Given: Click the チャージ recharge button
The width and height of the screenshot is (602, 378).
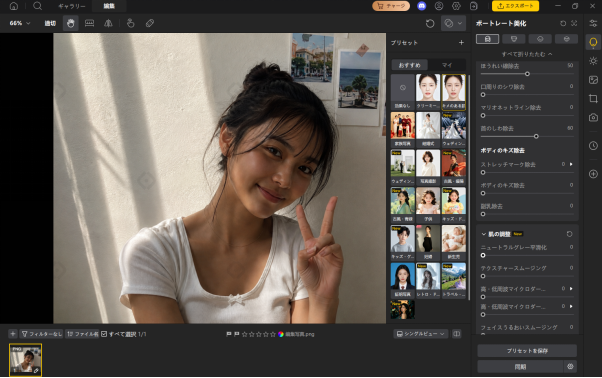Looking at the screenshot, I should [391, 6].
